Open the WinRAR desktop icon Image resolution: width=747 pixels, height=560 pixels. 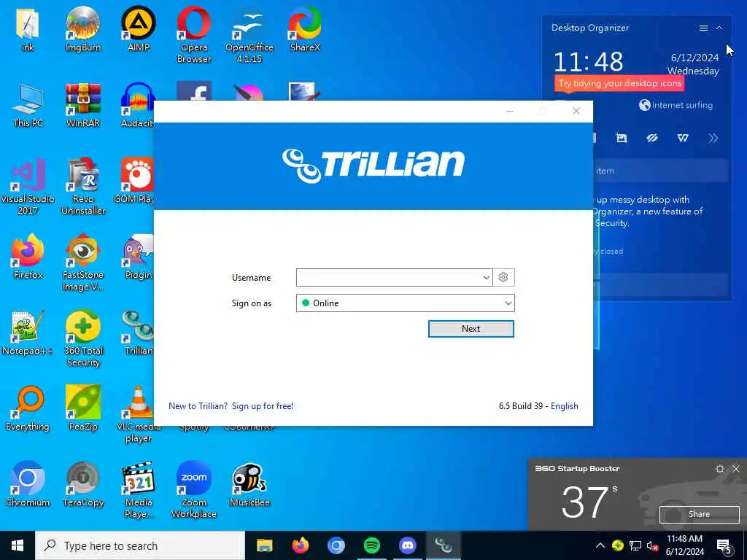(83, 106)
